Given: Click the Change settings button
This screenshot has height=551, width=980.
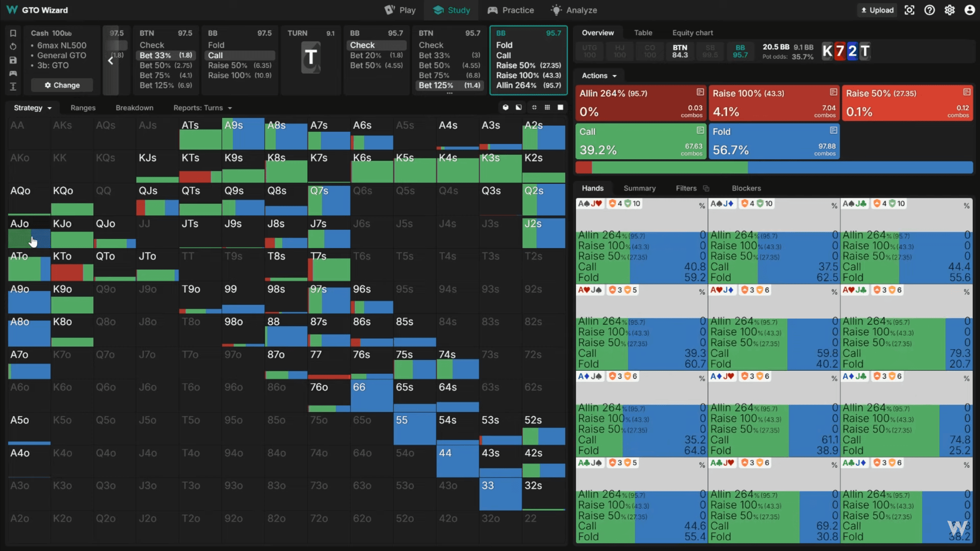Looking at the screenshot, I should [x=62, y=85].
